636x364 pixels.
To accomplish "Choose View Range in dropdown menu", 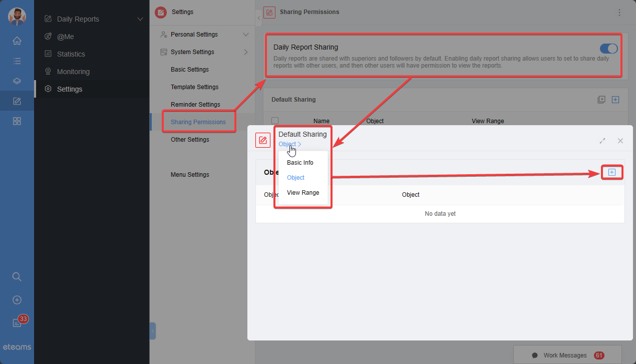I will point(303,193).
